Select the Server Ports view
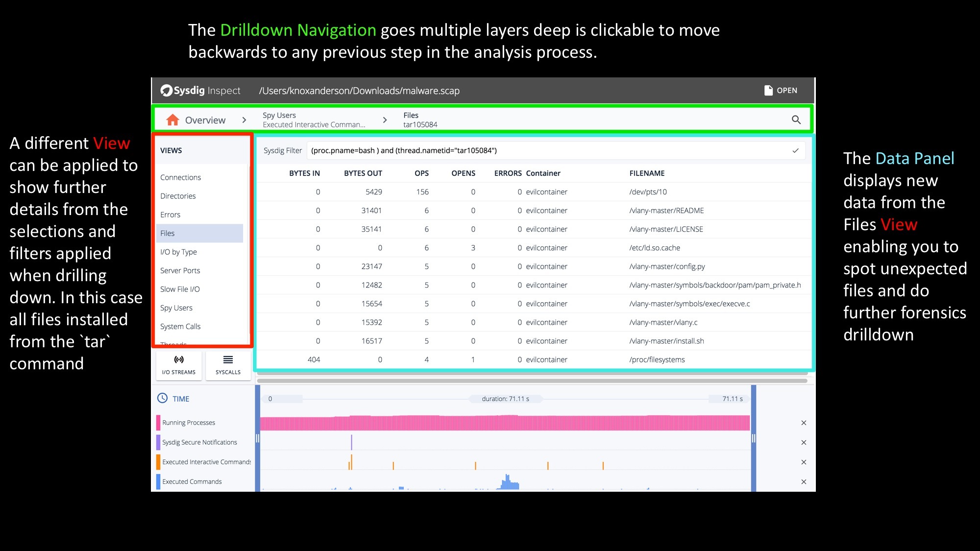980x551 pixels. (199, 270)
